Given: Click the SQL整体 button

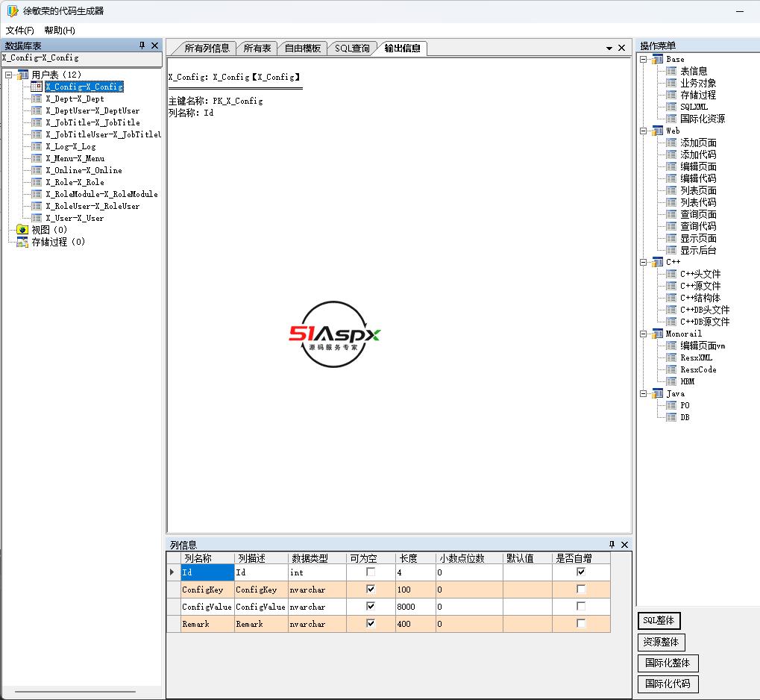Looking at the screenshot, I should (659, 620).
